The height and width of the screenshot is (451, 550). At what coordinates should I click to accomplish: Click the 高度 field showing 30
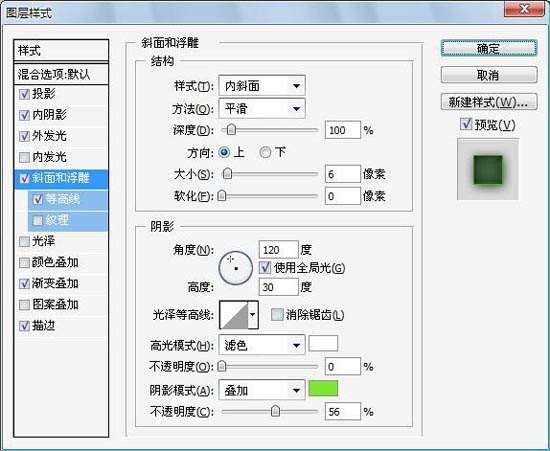[x=279, y=287]
